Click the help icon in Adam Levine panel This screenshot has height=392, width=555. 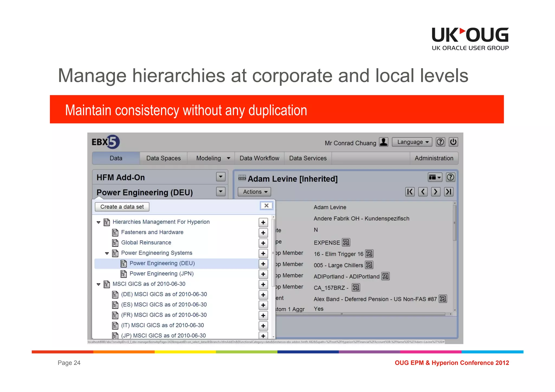(x=450, y=177)
